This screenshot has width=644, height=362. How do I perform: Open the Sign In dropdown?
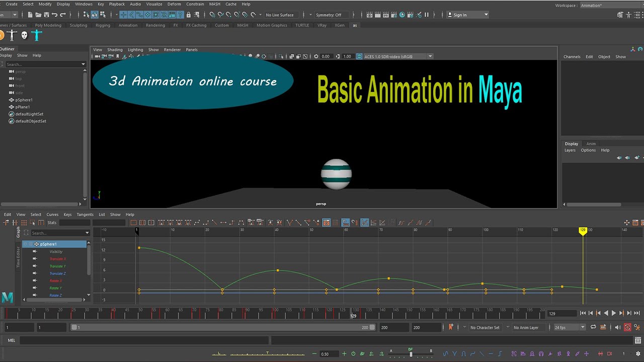468,15
